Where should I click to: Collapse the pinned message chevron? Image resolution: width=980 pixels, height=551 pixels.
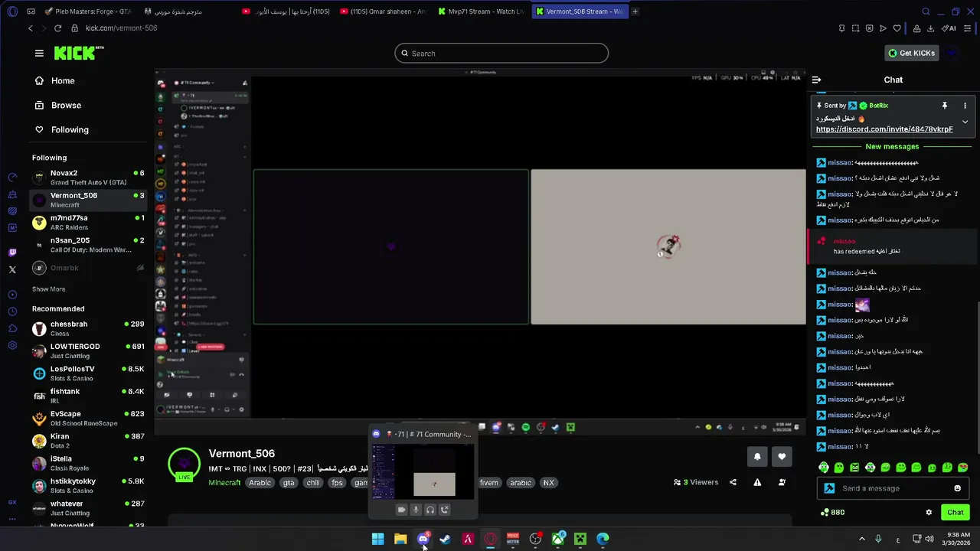965,122
